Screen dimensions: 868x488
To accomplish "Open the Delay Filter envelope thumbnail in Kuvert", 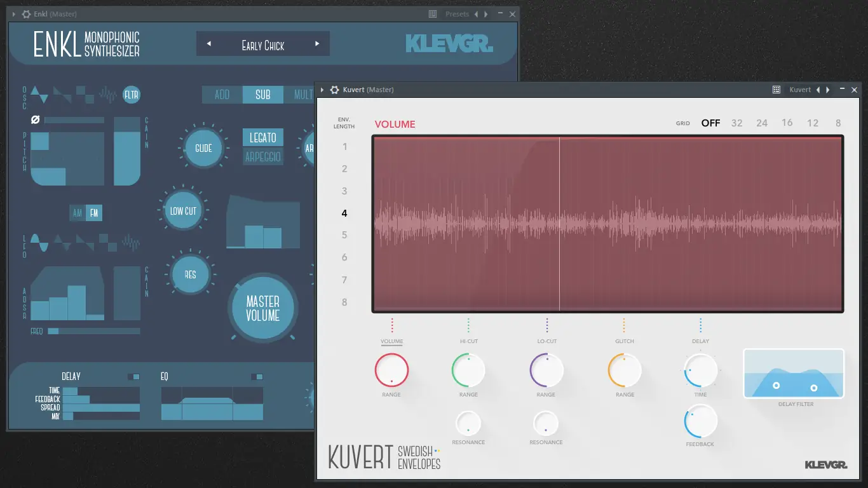I will click(794, 374).
